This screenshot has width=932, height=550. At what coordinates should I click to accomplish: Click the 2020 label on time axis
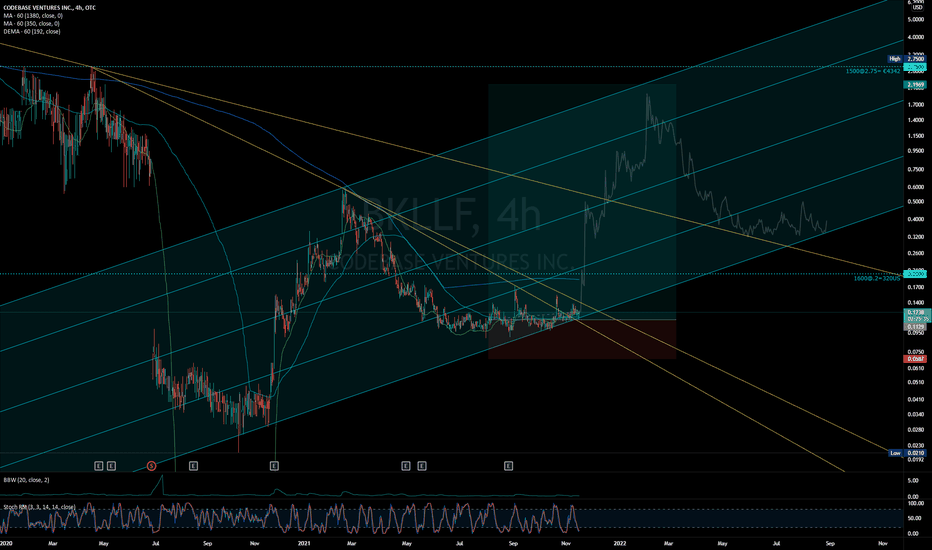(x=6, y=543)
